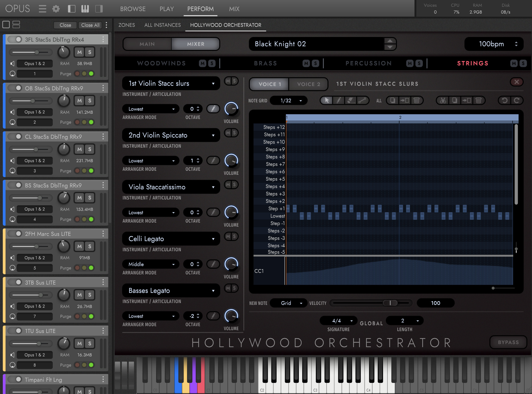Open the ZONES tab
532x394 pixels.
[x=127, y=25]
